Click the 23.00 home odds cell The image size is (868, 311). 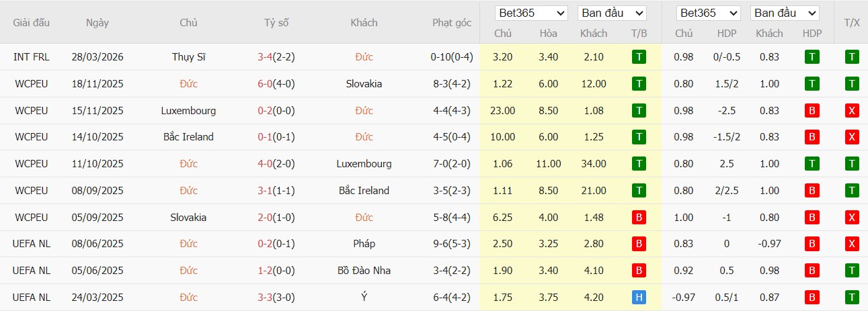[x=502, y=111]
